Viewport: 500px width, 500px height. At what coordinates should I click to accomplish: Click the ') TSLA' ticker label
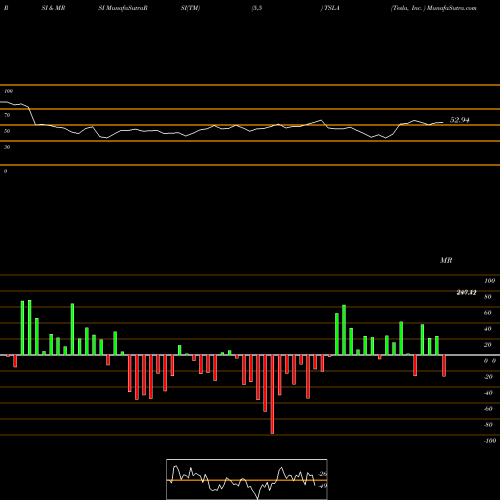tap(330, 8)
